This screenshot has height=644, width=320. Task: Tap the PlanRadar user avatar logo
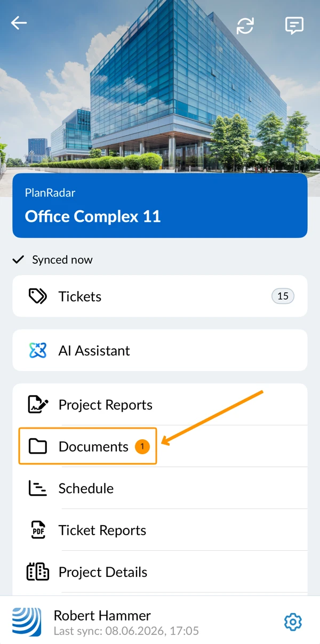click(x=27, y=622)
